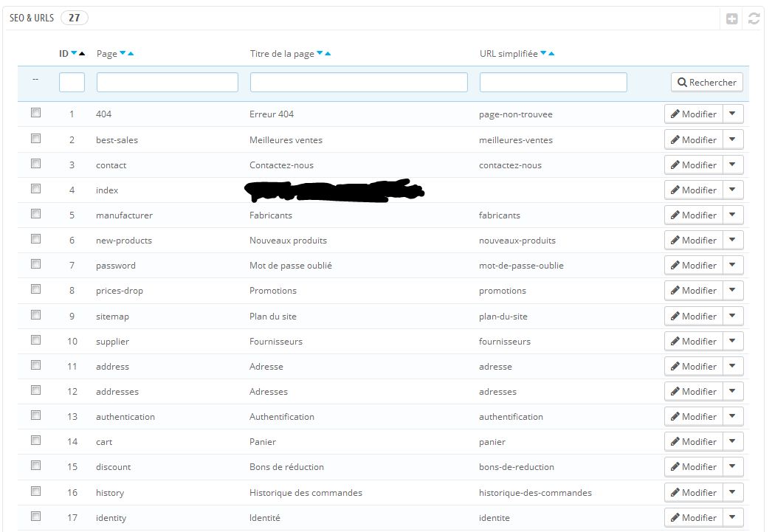This screenshot has height=532, width=772.
Task: Sort Titre de la page descending arrow
Action: (320, 53)
